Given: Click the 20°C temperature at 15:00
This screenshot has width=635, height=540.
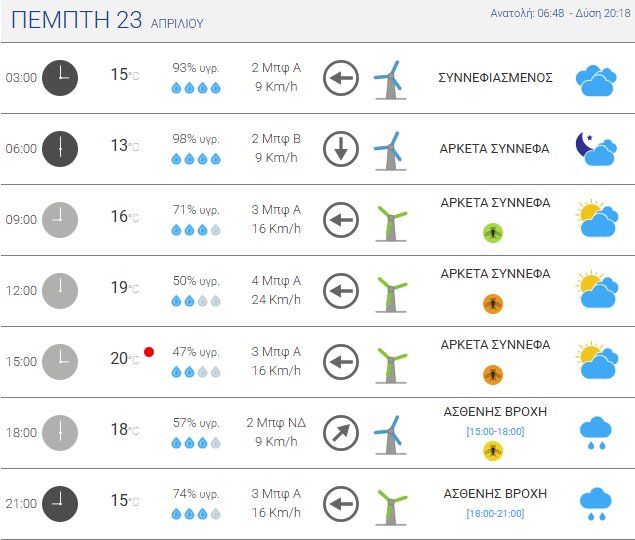Looking at the screenshot, I should click(124, 360).
